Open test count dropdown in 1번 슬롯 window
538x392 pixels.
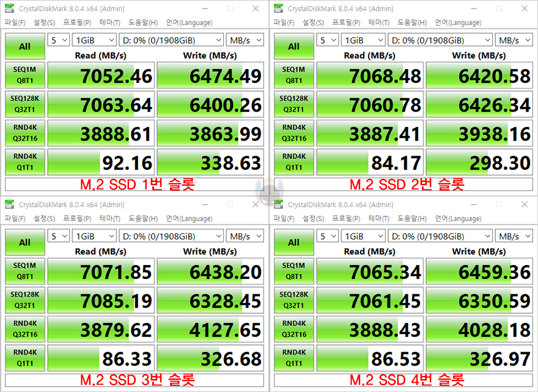(58, 40)
